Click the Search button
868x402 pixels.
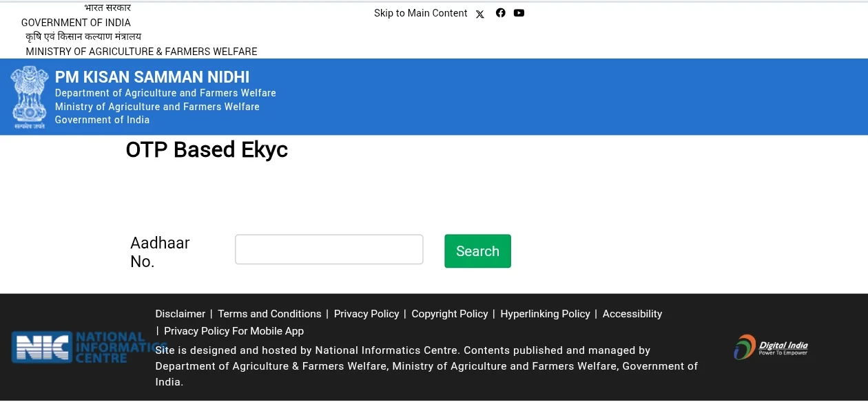[x=477, y=251]
